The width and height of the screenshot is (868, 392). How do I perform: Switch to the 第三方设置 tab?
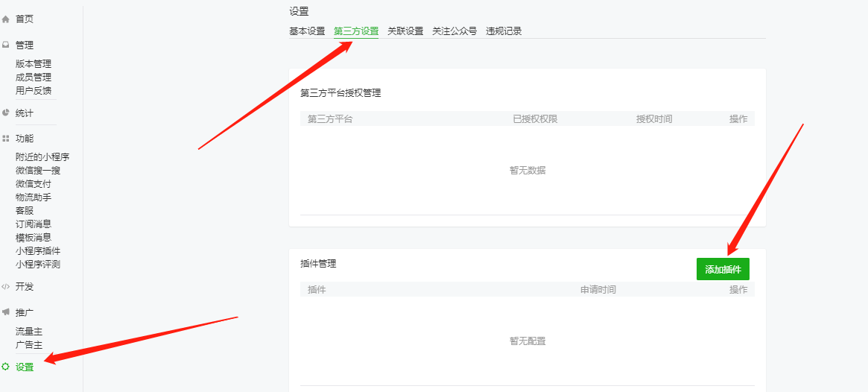click(356, 31)
